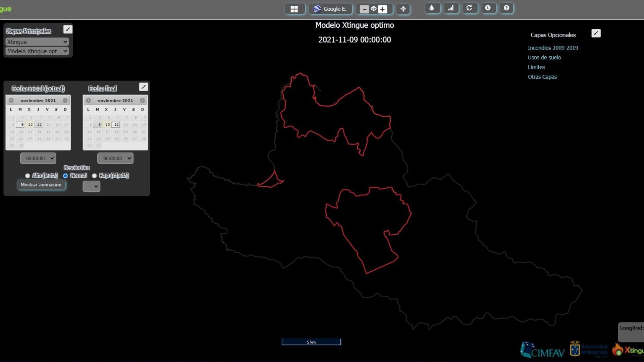Click the crosshair locate icon
The width and height of the screenshot is (644, 362).
pyautogui.click(x=403, y=9)
